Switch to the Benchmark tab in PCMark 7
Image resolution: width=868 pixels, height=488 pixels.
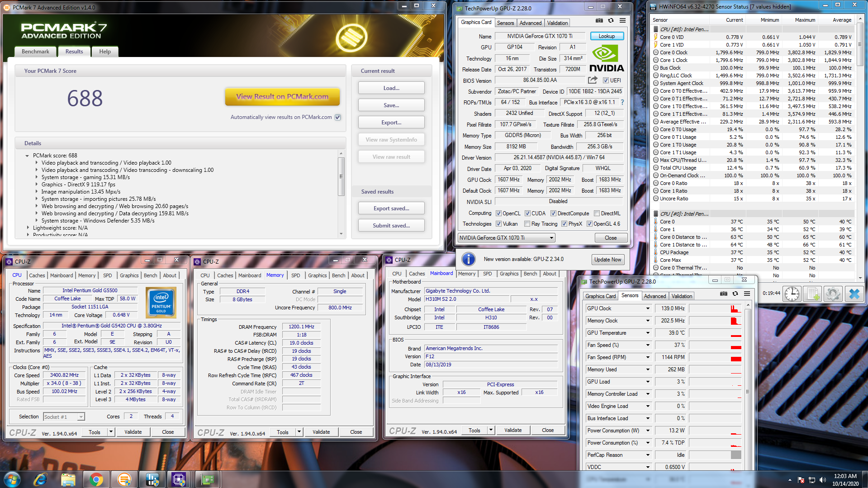tap(35, 52)
